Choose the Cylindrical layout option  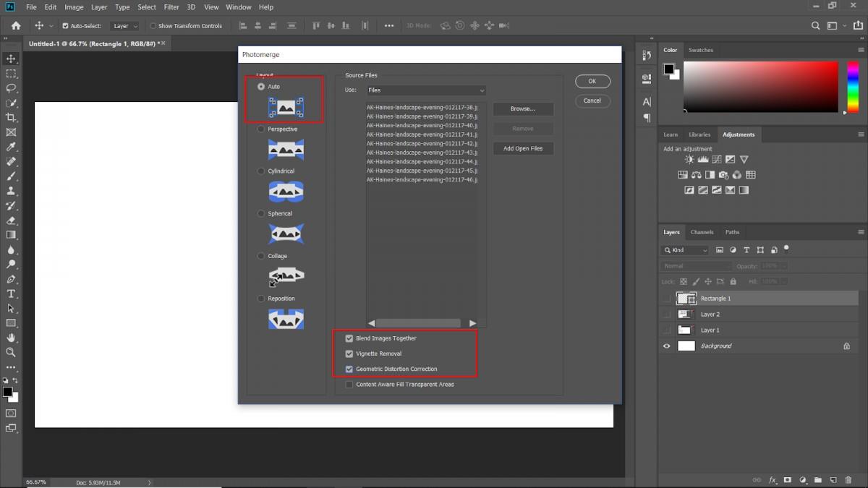pyautogui.click(x=261, y=171)
